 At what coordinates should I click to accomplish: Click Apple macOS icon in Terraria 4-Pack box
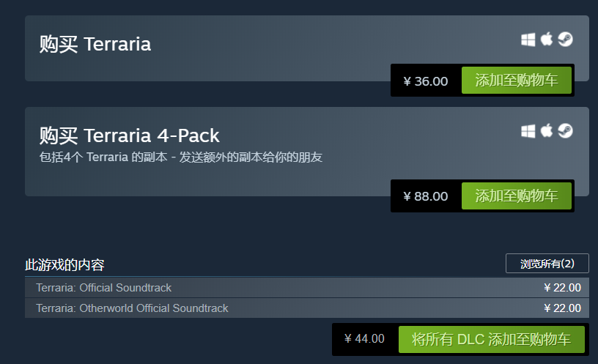[547, 131]
